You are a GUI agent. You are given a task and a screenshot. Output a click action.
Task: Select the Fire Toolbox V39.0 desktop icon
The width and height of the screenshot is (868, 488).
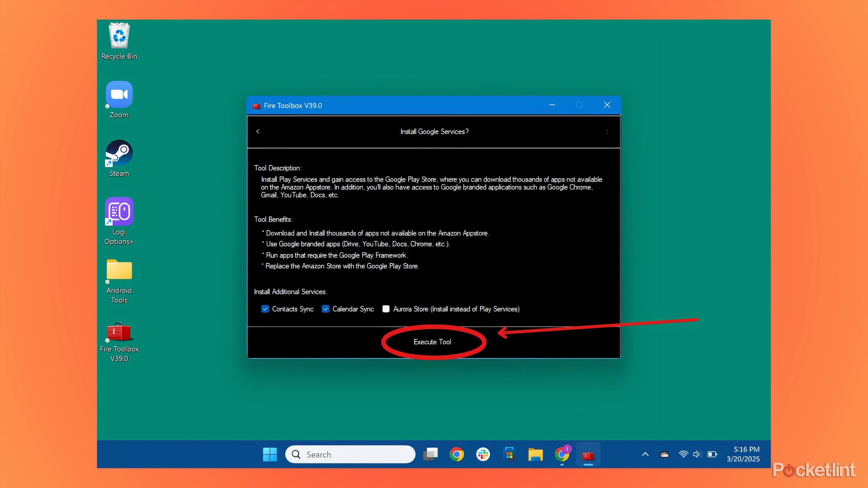pyautogui.click(x=119, y=332)
